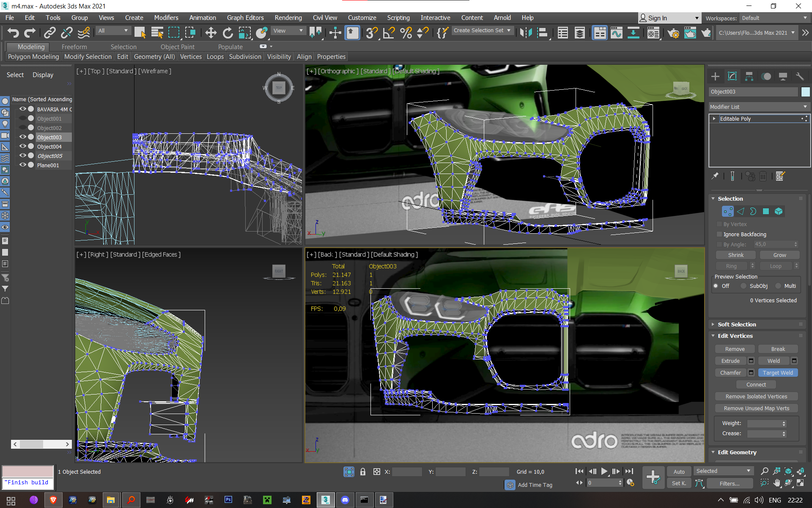Switch to the Freeform ribbon tab
This screenshot has height=508, width=812.
(74, 47)
